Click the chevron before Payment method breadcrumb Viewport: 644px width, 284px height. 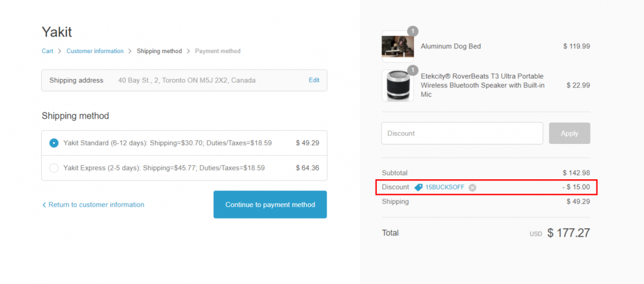pos(188,52)
